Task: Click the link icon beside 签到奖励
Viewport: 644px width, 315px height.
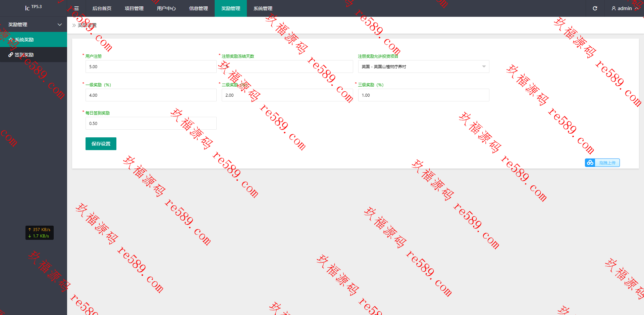Action: [11, 55]
